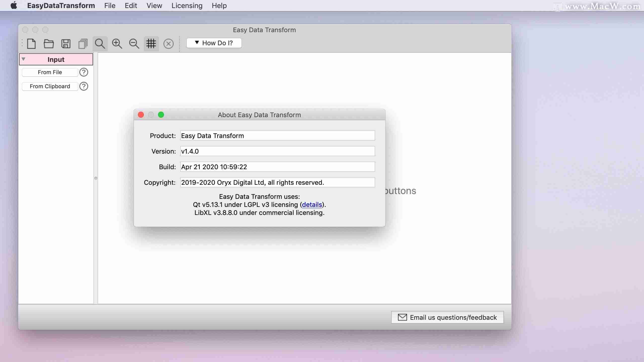644x362 pixels.
Task: Click the New document toolbar icon
Action: [31, 44]
